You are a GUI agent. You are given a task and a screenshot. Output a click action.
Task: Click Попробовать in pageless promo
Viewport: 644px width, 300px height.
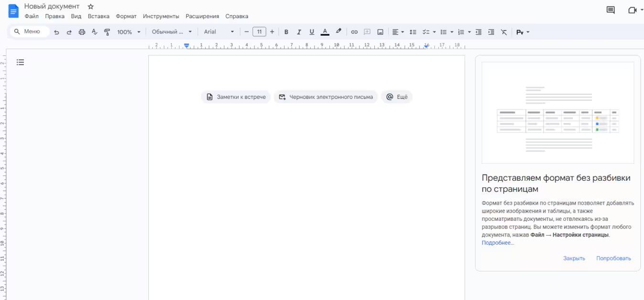coord(613,258)
